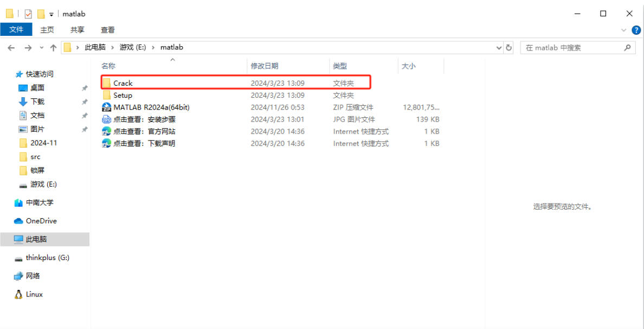Screen dimensions: 644x329
Task: Click the properties checkmark icon in title bar
Action: click(x=28, y=14)
